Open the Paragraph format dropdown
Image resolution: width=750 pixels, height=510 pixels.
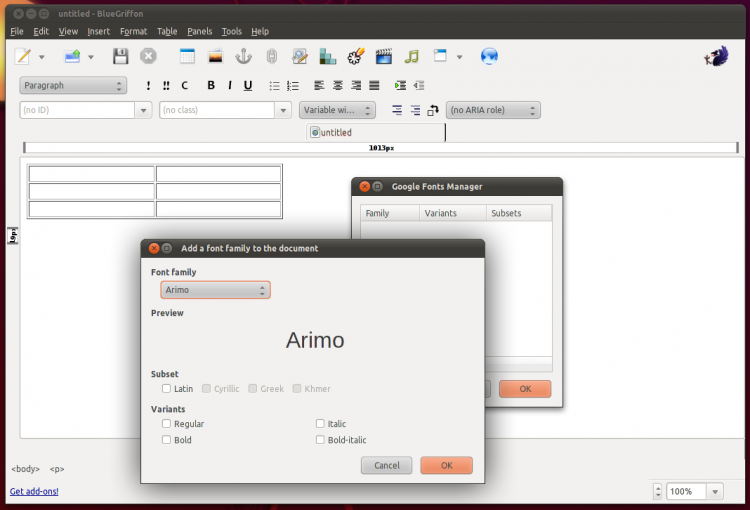coord(73,86)
